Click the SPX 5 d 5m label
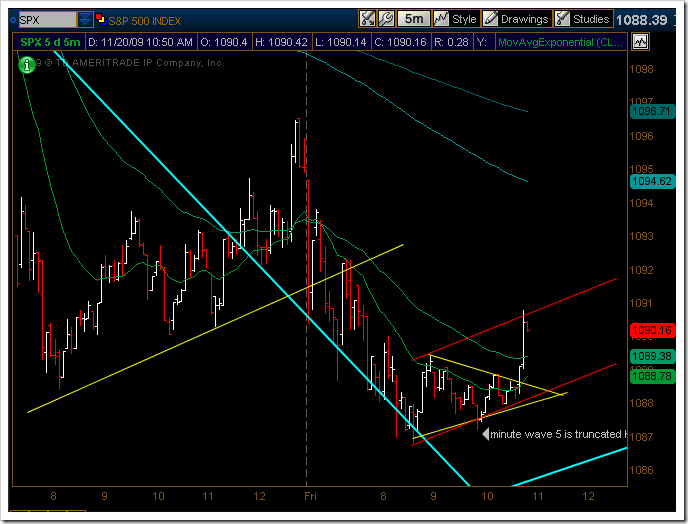 coord(50,42)
